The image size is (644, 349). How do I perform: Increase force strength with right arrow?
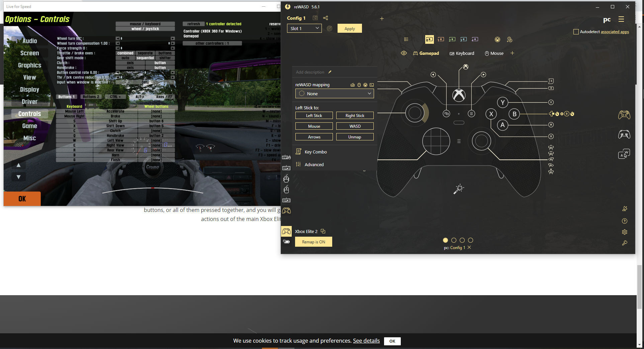tap(173, 48)
